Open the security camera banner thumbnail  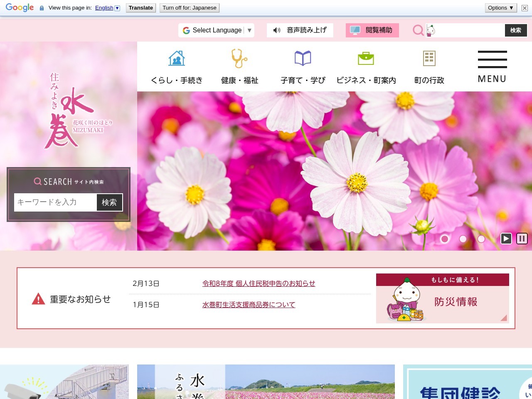[x=64, y=382]
